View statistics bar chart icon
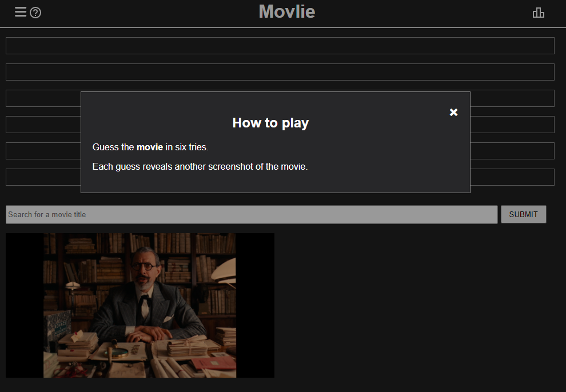The image size is (566, 392). tap(538, 13)
